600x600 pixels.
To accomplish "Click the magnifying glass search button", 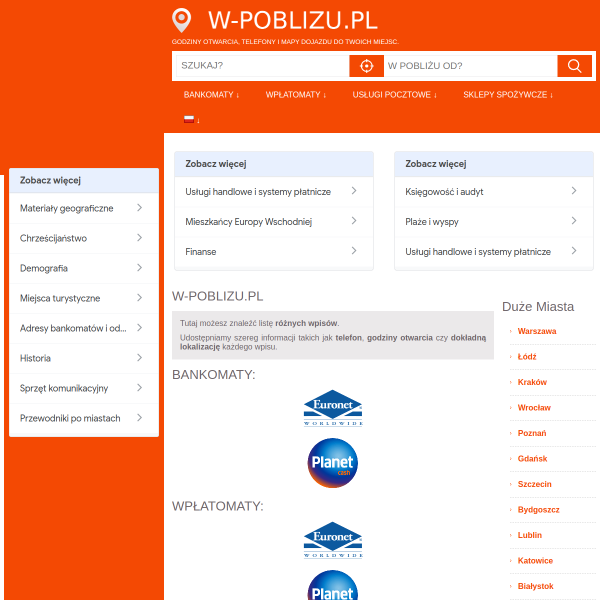I will click(574, 66).
